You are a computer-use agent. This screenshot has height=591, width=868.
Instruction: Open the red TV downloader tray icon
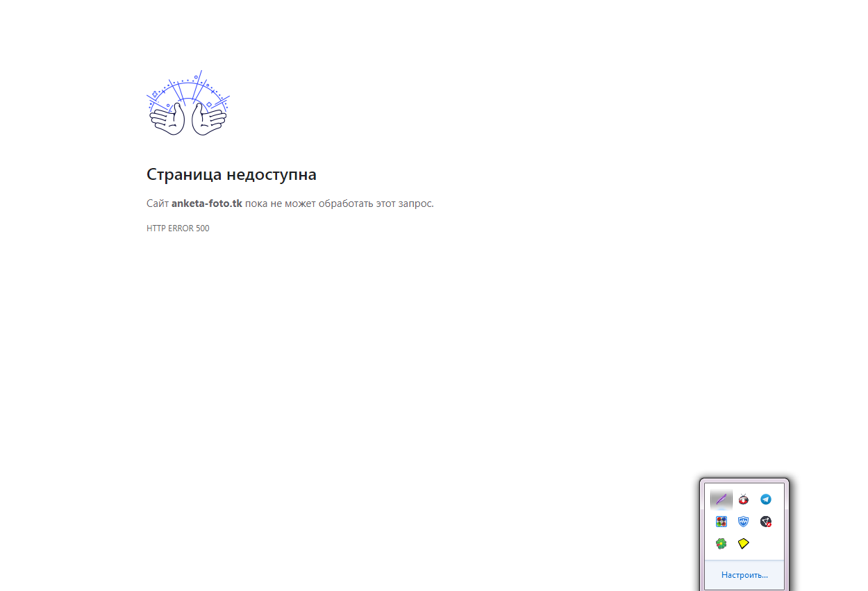coord(744,499)
